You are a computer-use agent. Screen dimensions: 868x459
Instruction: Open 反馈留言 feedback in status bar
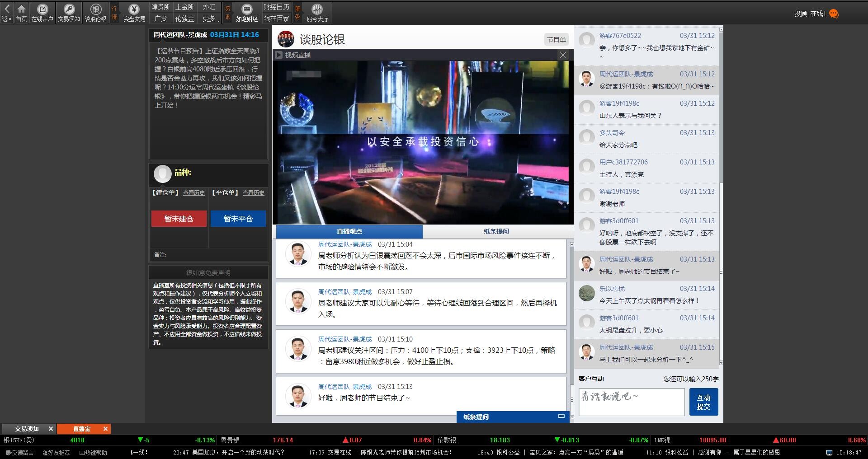point(20,452)
